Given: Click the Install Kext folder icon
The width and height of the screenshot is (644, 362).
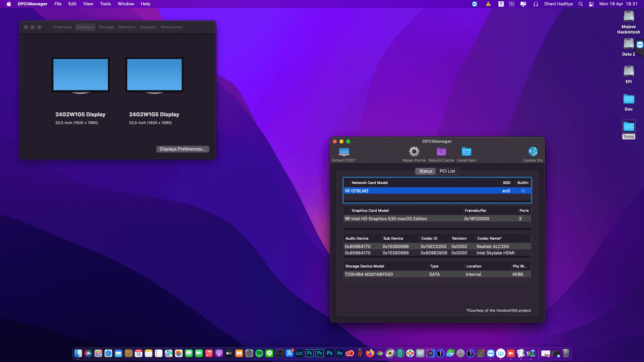Looking at the screenshot, I should pyautogui.click(x=466, y=152).
